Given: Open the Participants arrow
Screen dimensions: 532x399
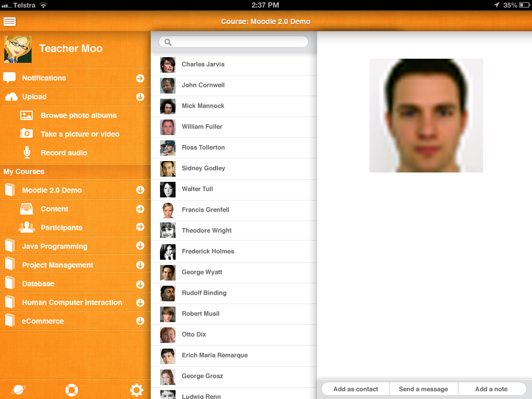Looking at the screenshot, I should pyautogui.click(x=140, y=227).
